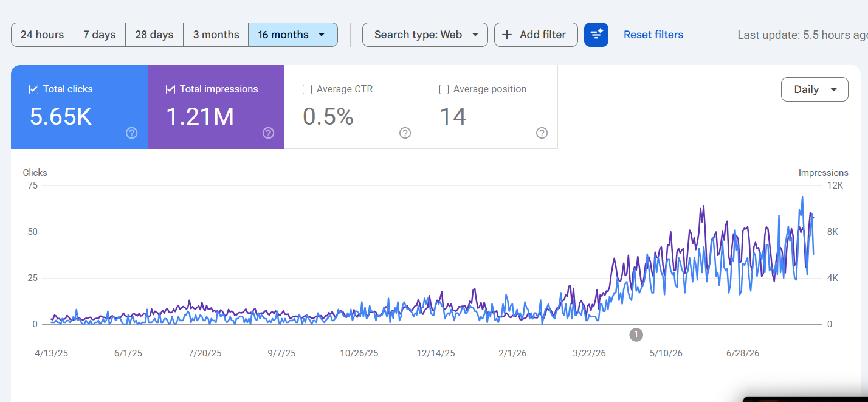Expand the 16 months date range arrow
Viewport: 868px width, 402px height.
322,35
